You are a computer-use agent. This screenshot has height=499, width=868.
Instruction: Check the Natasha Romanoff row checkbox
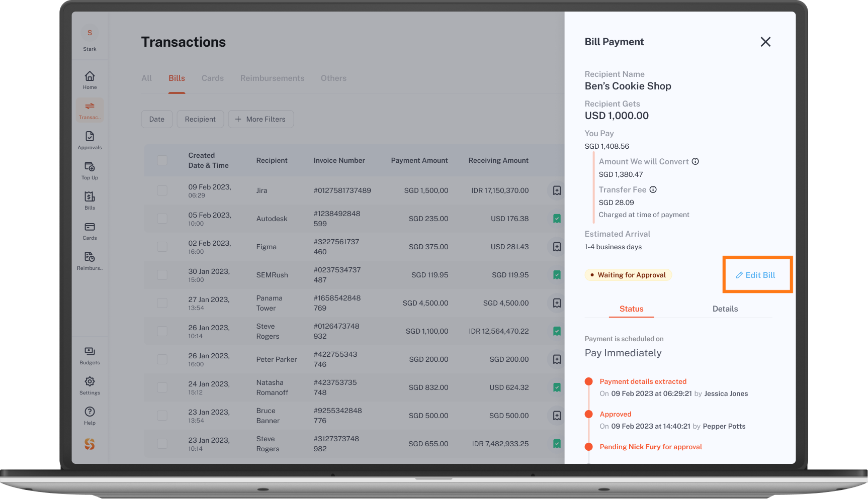pos(162,387)
